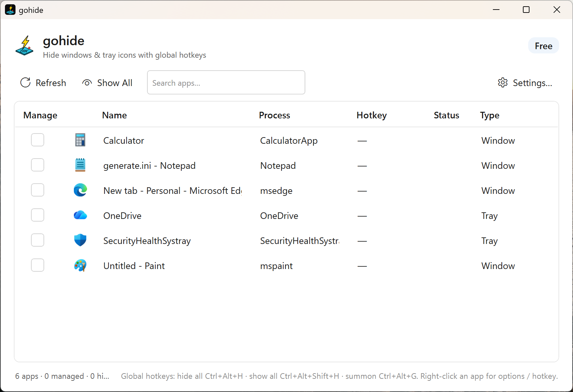Select the Calculator name cell

(124, 140)
